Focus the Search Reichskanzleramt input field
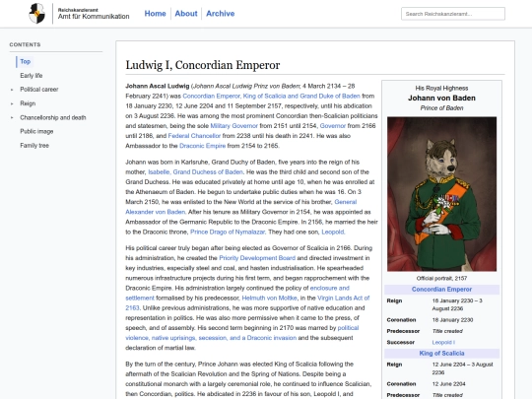Viewport: 532px width, 399px height. point(453,14)
